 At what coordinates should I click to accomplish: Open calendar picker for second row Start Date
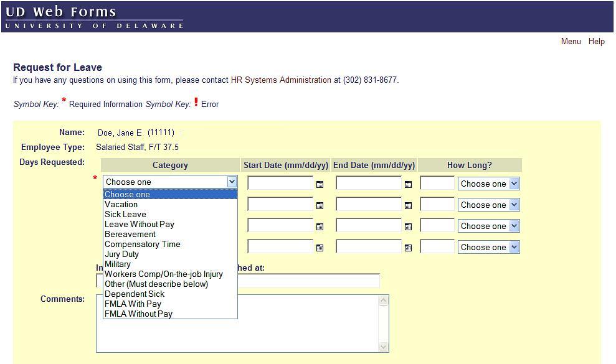click(320, 205)
